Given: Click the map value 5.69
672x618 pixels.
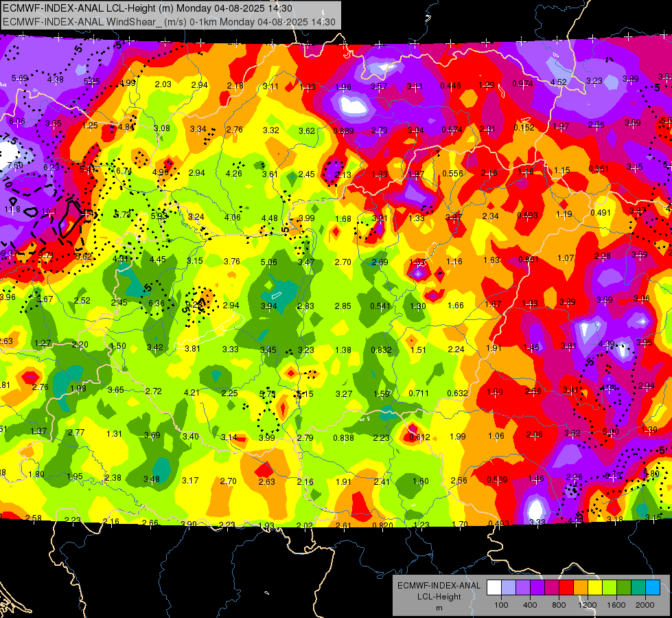Looking at the screenshot, I should click(x=20, y=78).
